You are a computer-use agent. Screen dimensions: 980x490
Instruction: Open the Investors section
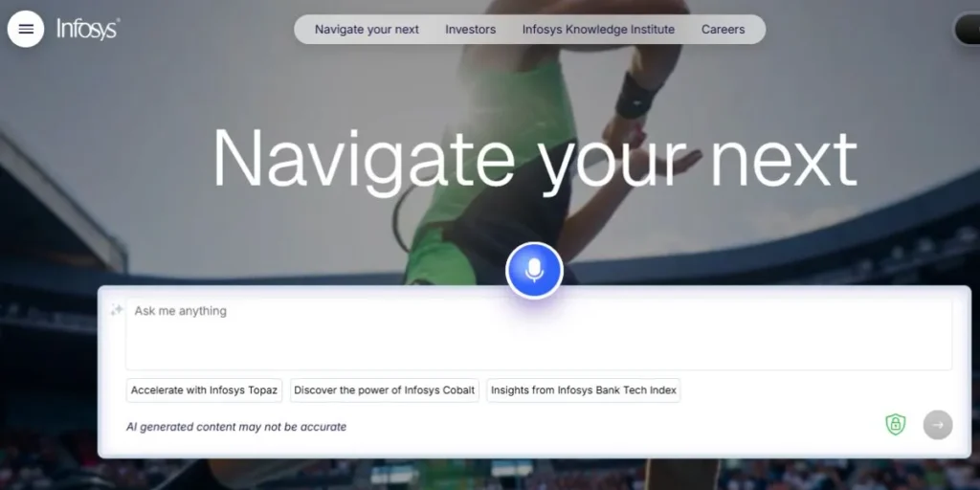coord(471,30)
